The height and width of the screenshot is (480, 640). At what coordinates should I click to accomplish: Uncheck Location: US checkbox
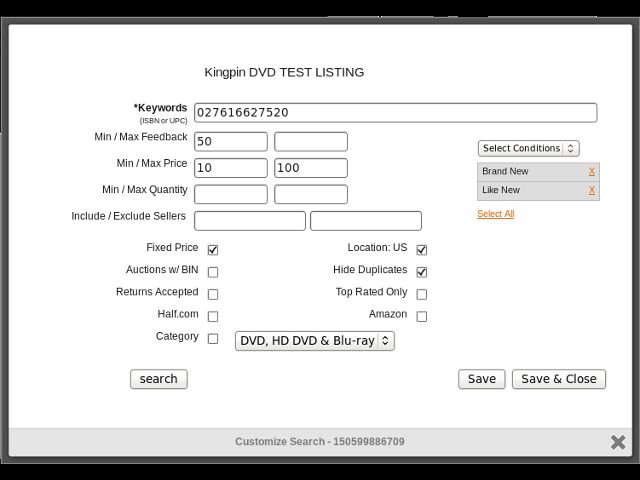coord(422,250)
